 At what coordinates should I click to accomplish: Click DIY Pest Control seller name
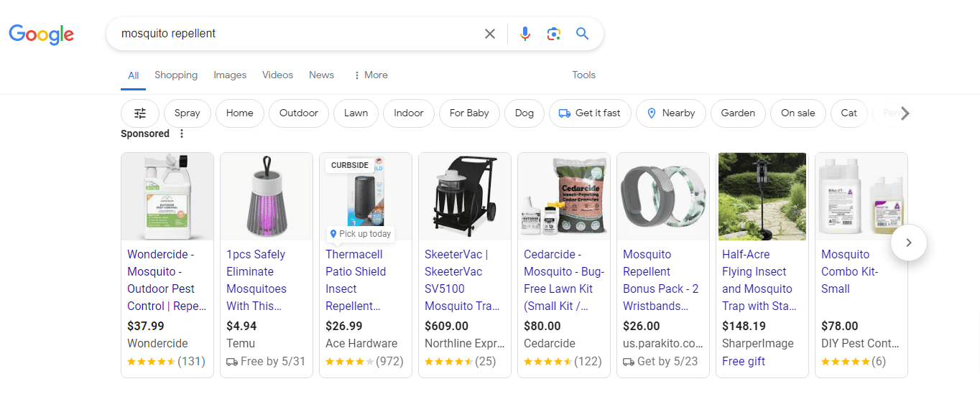click(x=859, y=343)
